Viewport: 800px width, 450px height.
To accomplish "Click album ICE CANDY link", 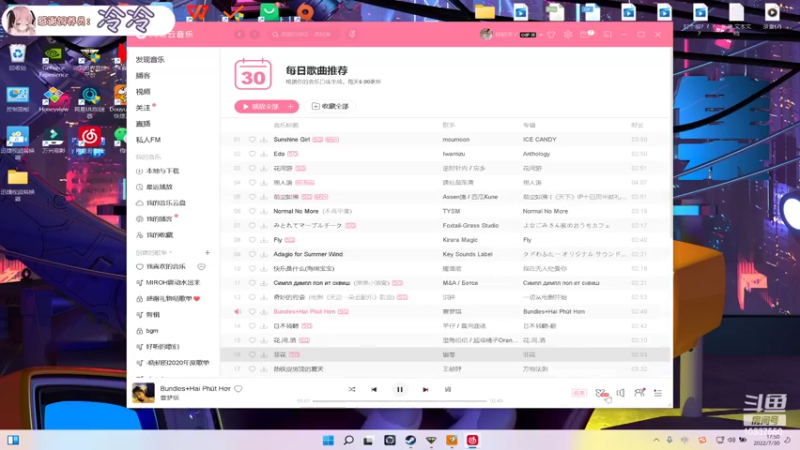I will tap(539, 139).
